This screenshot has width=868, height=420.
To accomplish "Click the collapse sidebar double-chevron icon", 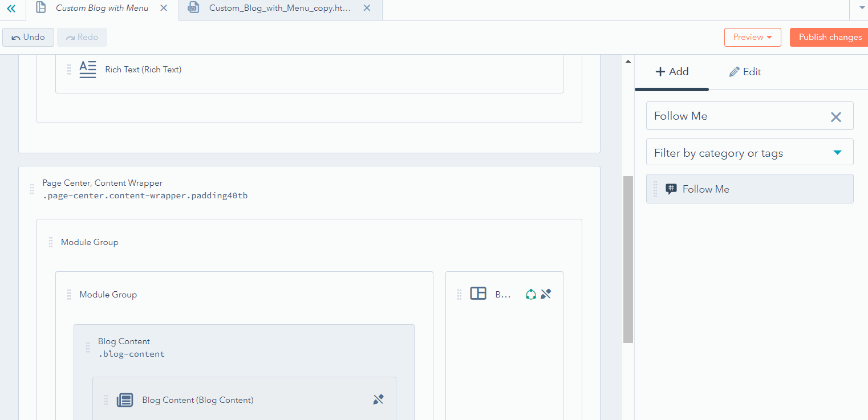I will point(11,9).
